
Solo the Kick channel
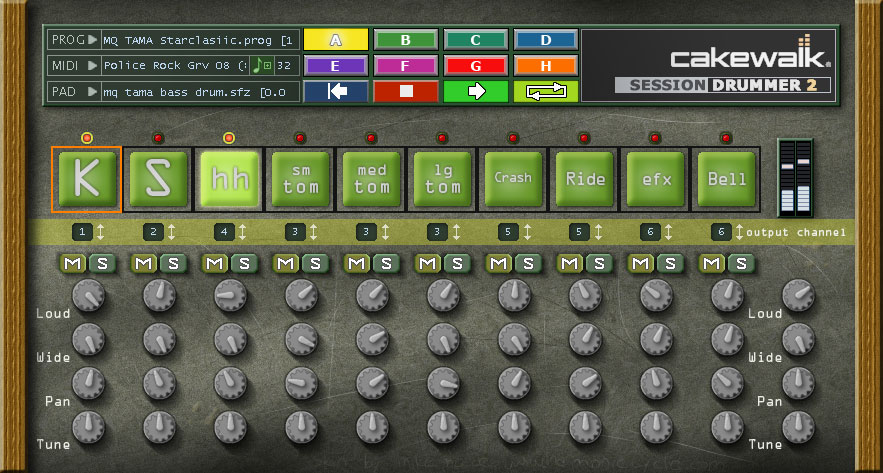click(102, 263)
